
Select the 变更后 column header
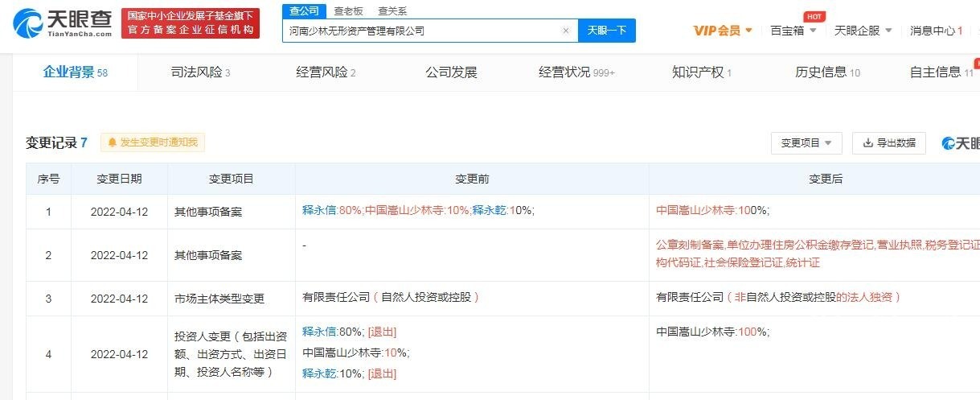[814, 179]
